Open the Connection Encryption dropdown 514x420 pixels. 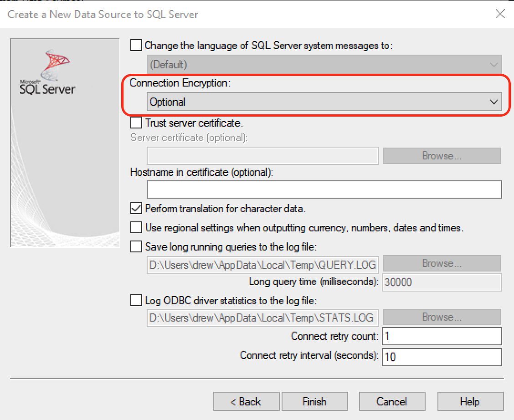tap(324, 102)
